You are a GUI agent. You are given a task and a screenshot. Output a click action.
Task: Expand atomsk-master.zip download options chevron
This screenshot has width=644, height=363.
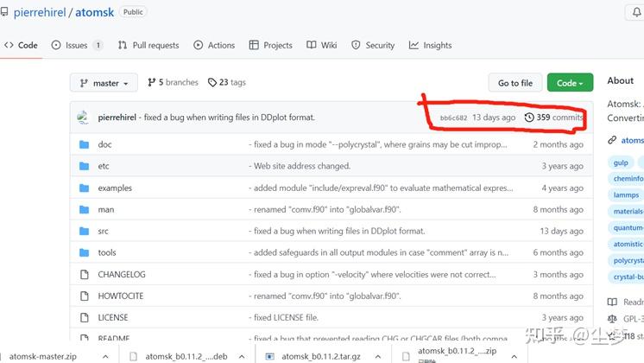point(105,355)
